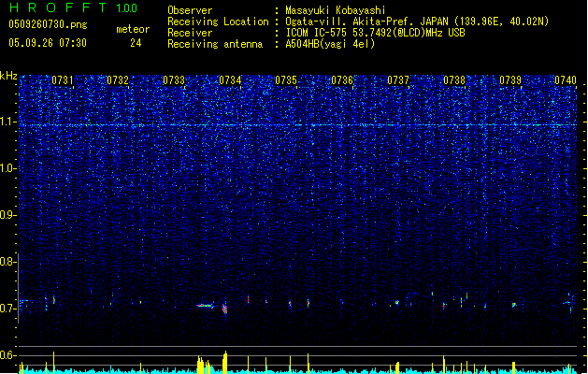588x374 pixels.
Task: Click the 1.1 kHz axis label
Action: click(x=8, y=122)
